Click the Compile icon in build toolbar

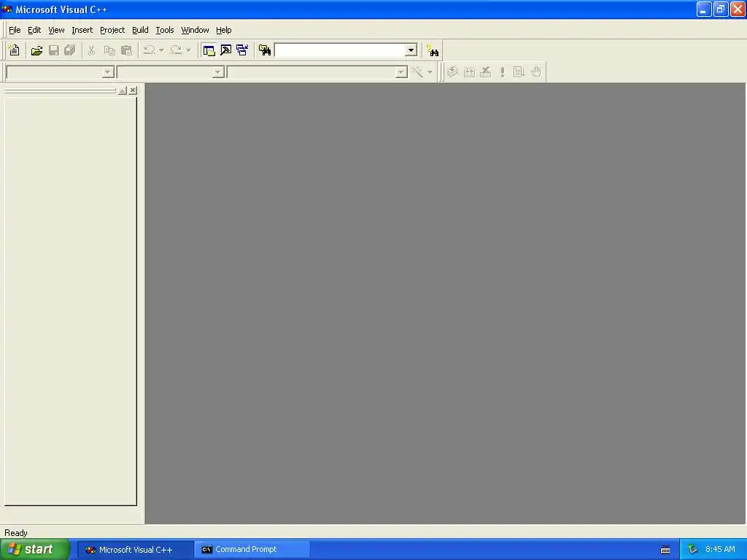tap(452, 72)
